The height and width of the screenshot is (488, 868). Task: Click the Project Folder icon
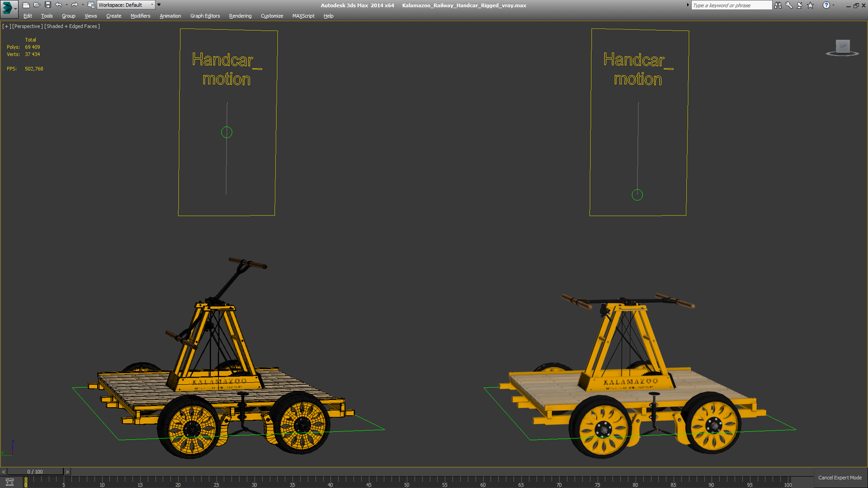pos(91,5)
